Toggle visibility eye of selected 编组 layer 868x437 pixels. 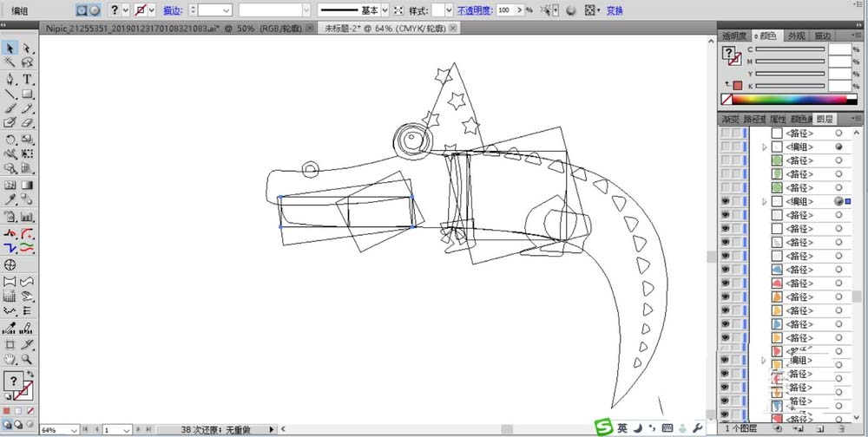coord(726,201)
